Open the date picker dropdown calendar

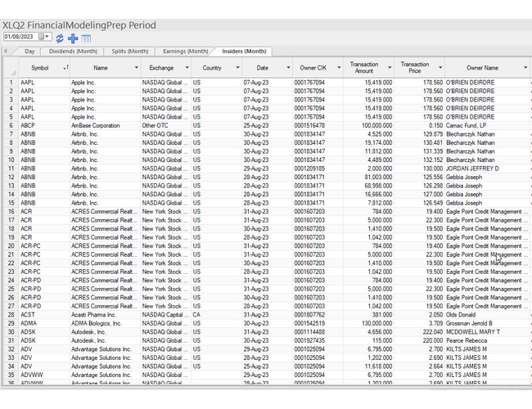43,37
